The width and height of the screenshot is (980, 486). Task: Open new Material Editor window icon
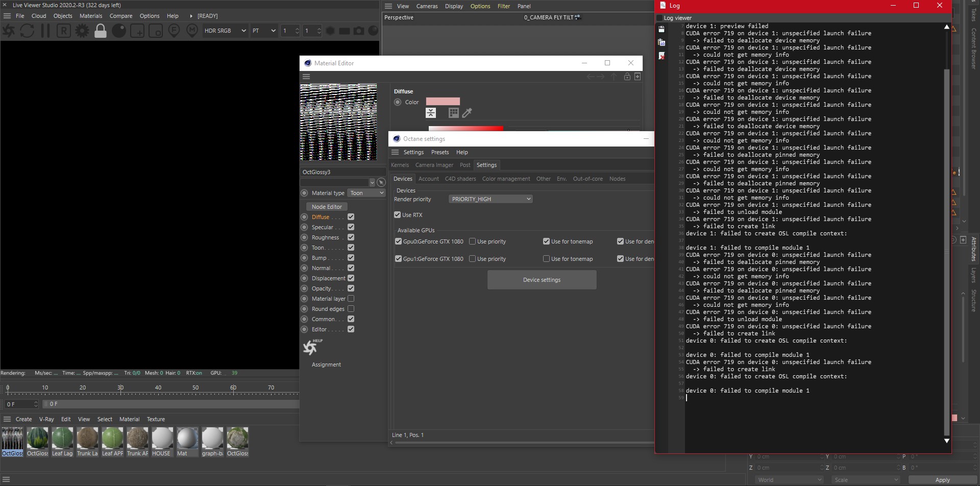click(x=638, y=77)
